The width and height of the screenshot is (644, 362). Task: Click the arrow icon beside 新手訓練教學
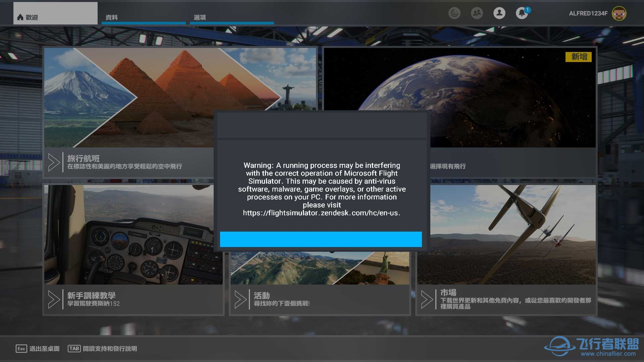pos(54,299)
